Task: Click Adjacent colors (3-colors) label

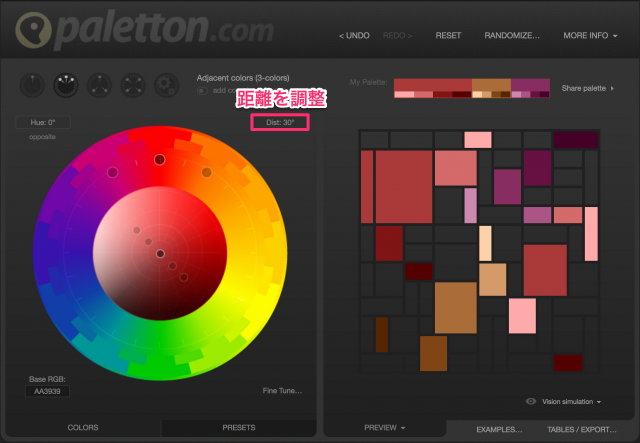Action: tap(243, 78)
